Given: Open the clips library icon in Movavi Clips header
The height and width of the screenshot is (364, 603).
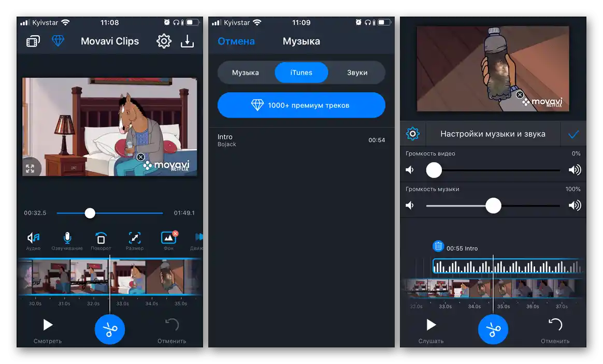Looking at the screenshot, I should point(33,41).
